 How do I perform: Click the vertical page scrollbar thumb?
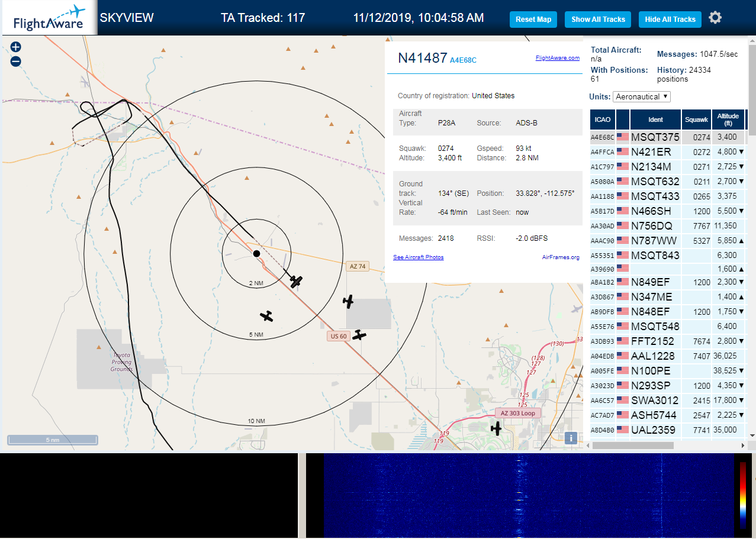pos(752,89)
